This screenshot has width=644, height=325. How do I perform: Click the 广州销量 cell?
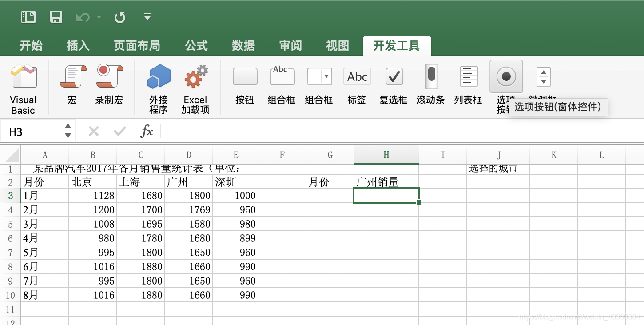click(x=386, y=182)
